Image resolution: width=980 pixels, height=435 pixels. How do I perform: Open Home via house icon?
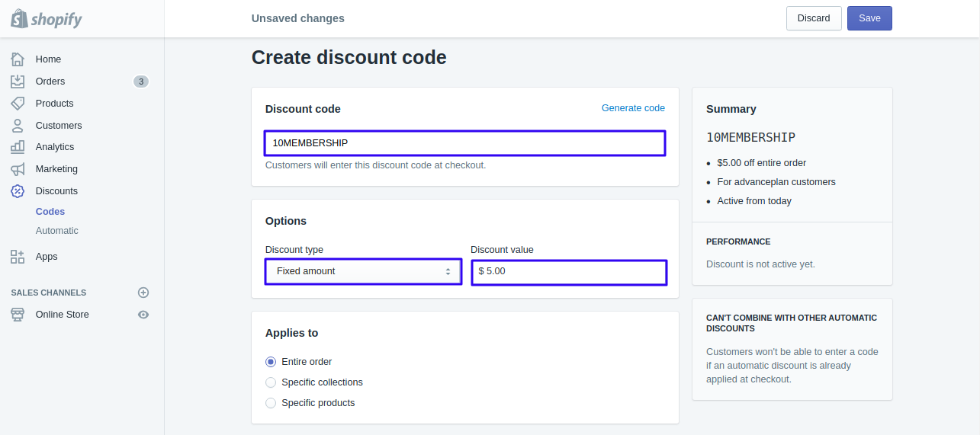tap(18, 59)
